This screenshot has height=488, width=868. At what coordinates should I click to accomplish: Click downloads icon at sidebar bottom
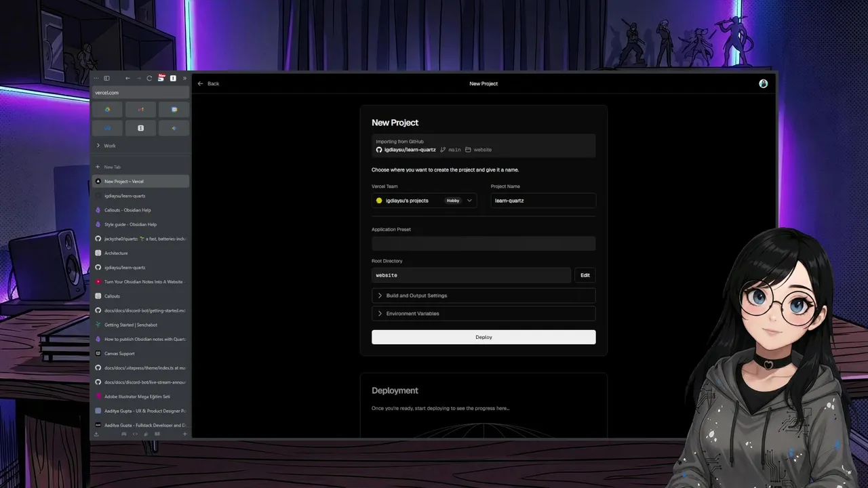click(96, 434)
